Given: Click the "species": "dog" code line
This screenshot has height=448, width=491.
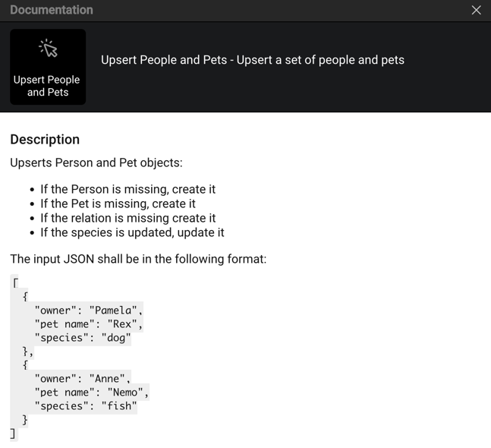Looking at the screenshot, I should point(83,338).
